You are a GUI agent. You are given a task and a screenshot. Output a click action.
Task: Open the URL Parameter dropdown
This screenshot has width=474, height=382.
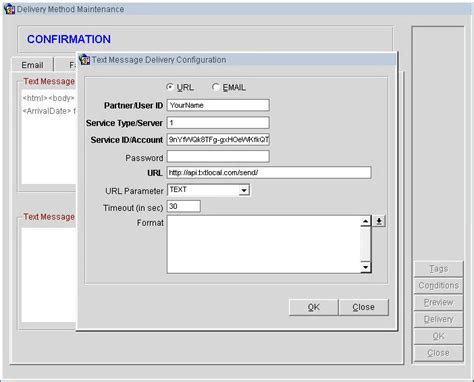[244, 190]
